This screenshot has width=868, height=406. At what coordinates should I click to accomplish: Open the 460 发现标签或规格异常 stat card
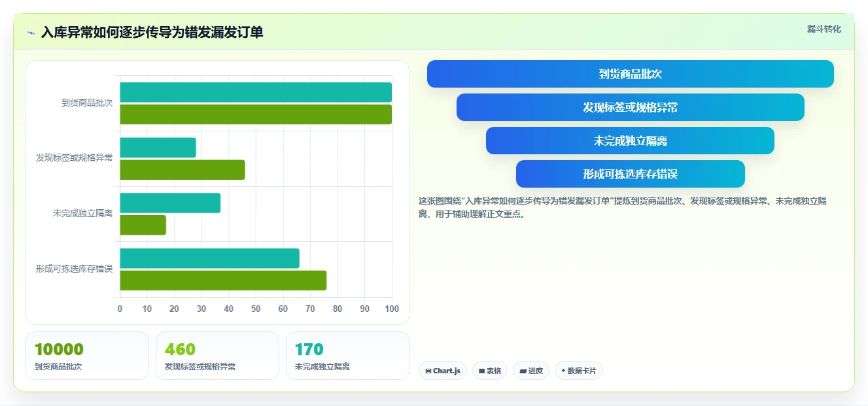(217, 356)
